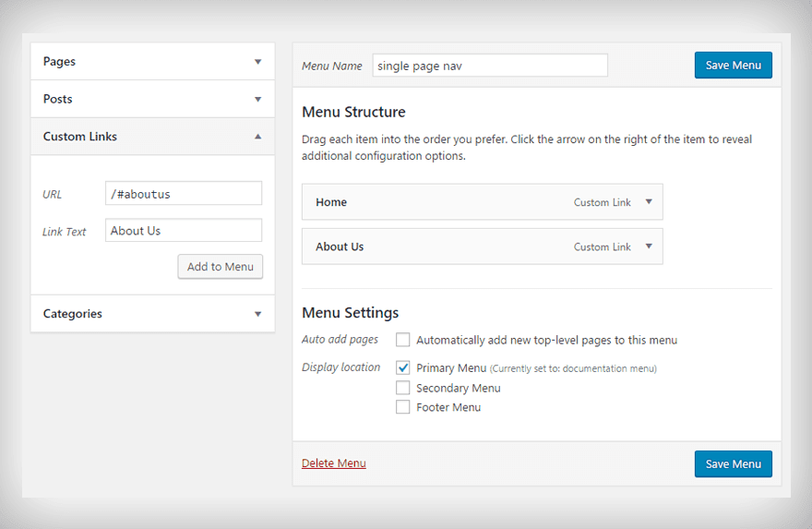Check the Footer Menu location
812x529 pixels.
(x=403, y=407)
